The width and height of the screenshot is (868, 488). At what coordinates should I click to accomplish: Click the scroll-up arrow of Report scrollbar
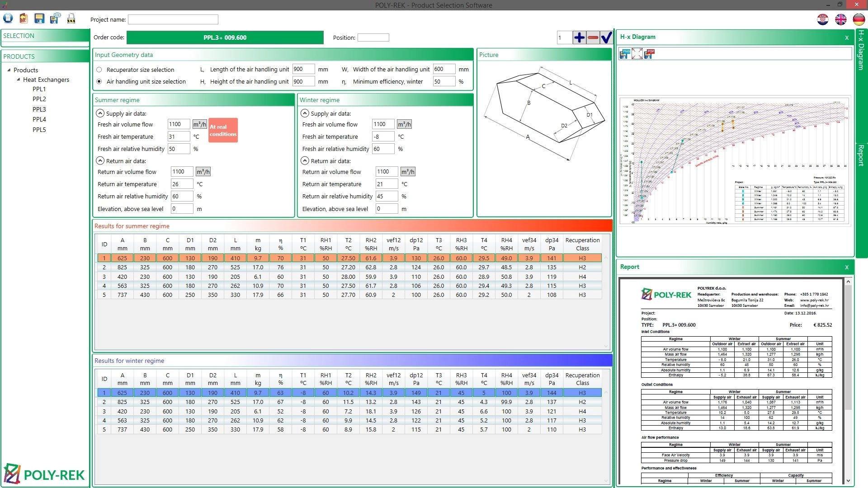848,282
